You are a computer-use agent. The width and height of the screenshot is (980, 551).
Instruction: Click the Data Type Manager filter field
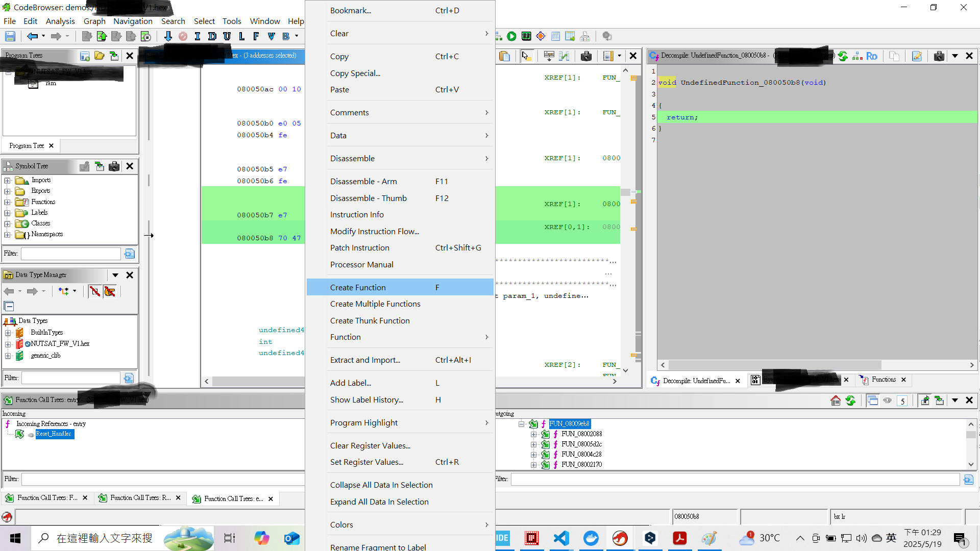[71, 378]
